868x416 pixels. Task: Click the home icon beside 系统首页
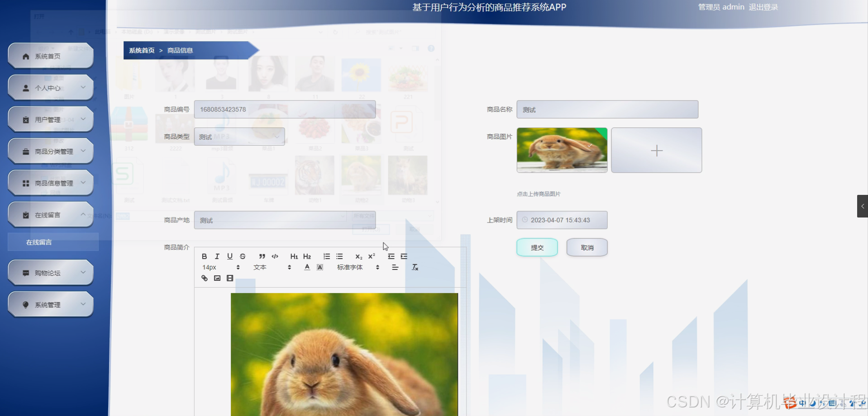(26, 57)
